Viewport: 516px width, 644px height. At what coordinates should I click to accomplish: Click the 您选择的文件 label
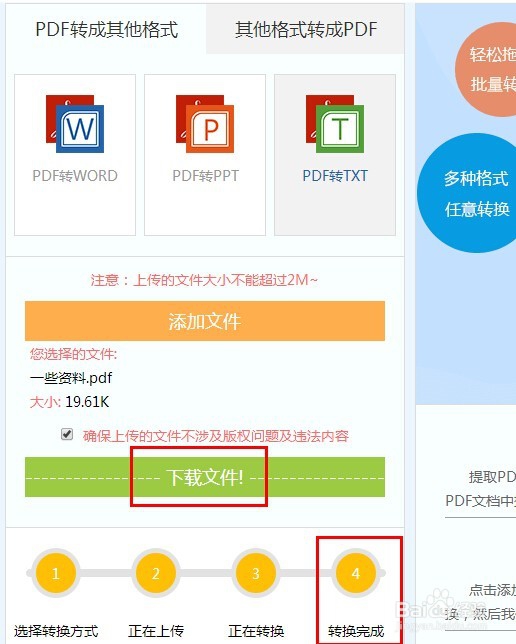(73, 354)
